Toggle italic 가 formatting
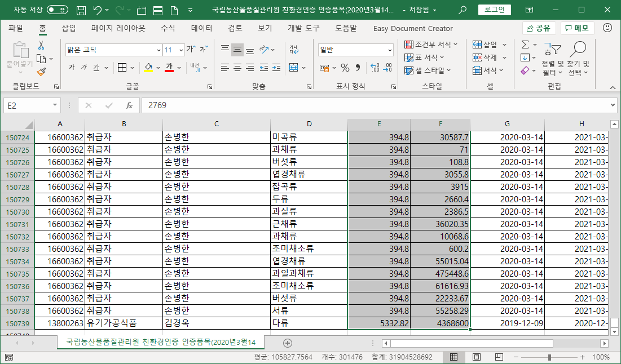This screenshot has height=364, width=621. (83, 68)
